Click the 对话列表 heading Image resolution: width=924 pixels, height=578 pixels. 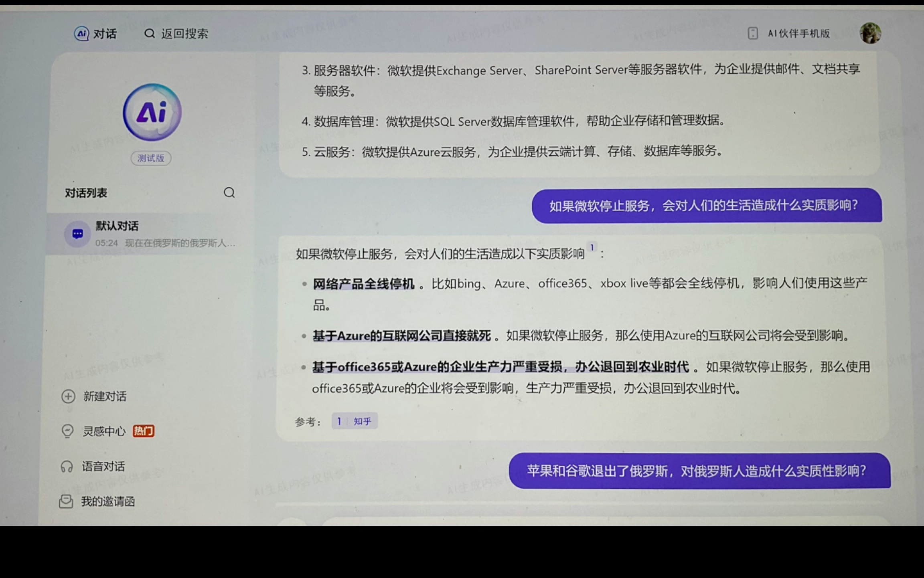tap(86, 193)
